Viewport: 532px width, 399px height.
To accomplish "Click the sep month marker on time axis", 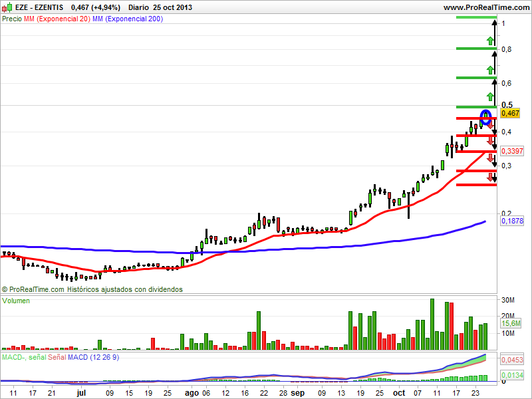I will (298, 393).
